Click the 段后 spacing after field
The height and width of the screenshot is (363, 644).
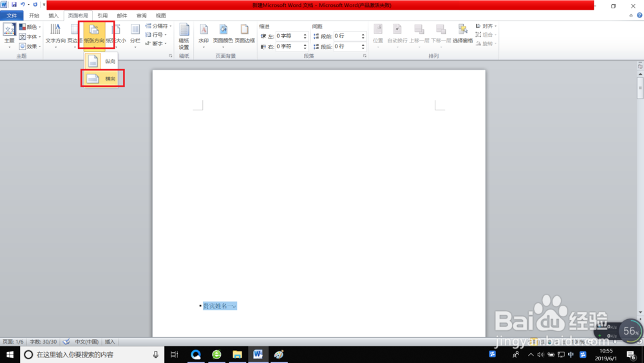347,46
